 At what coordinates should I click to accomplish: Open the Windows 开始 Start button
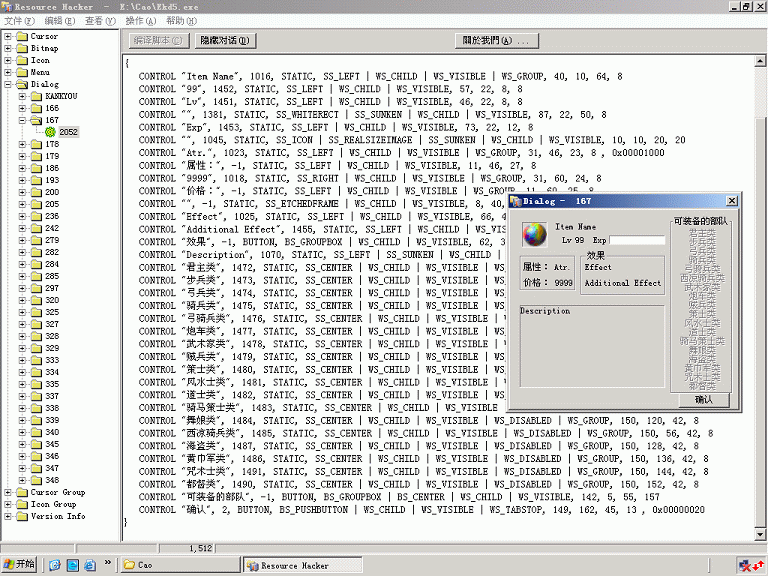(19, 565)
